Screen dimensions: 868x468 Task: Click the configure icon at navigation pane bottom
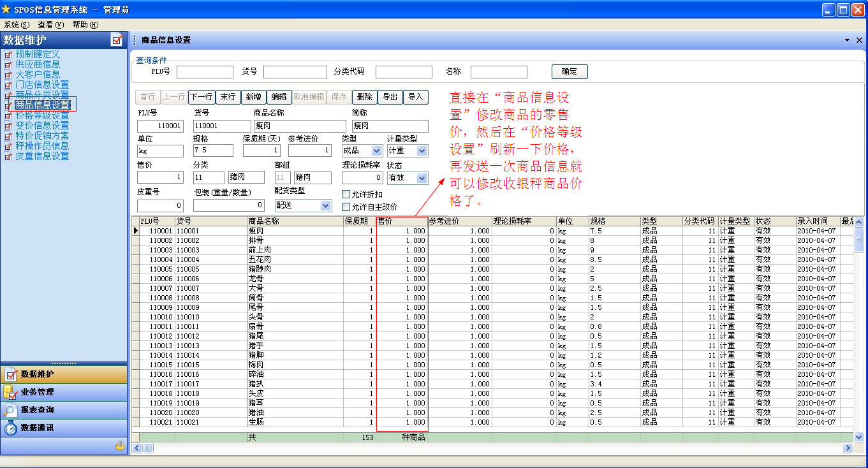tap(119, 446)
